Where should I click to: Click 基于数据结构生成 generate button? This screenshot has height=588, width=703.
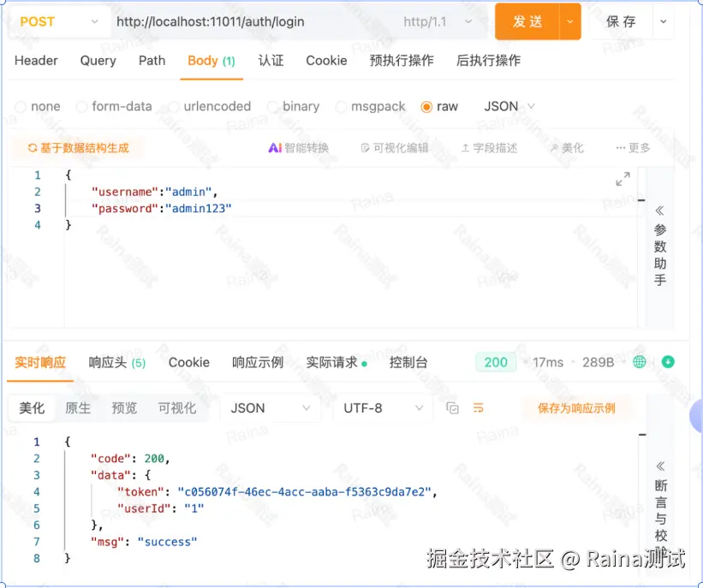pos(78,148)
